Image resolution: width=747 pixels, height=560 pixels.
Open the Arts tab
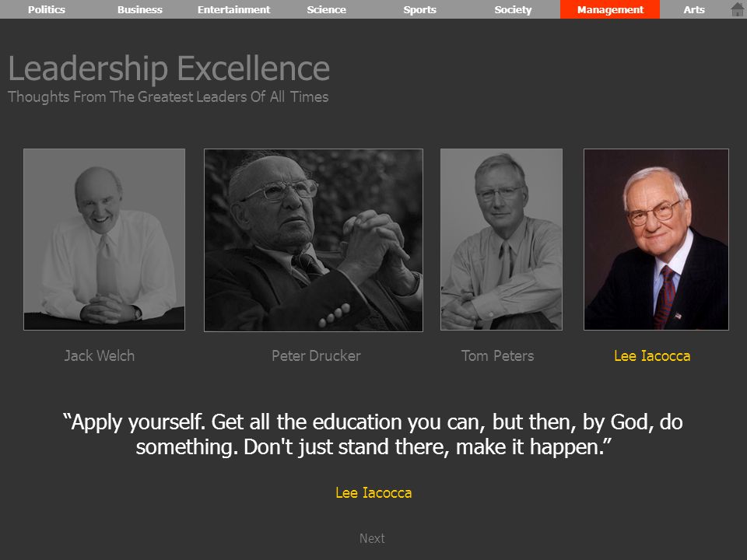coord(694,9)
